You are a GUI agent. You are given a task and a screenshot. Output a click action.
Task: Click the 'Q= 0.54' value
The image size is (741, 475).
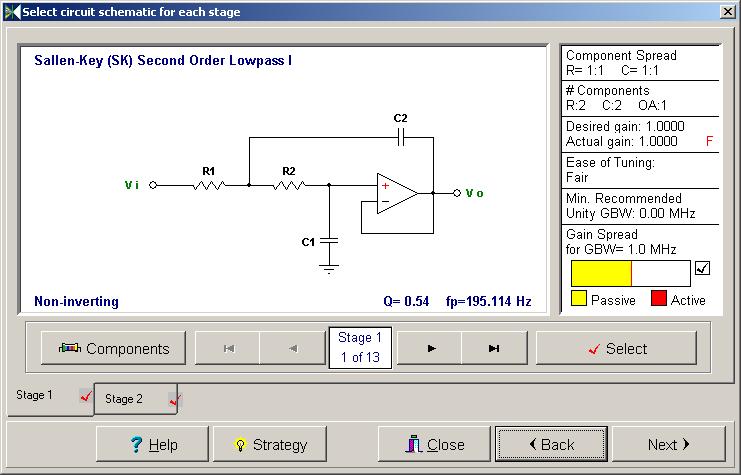coord(406,302)
